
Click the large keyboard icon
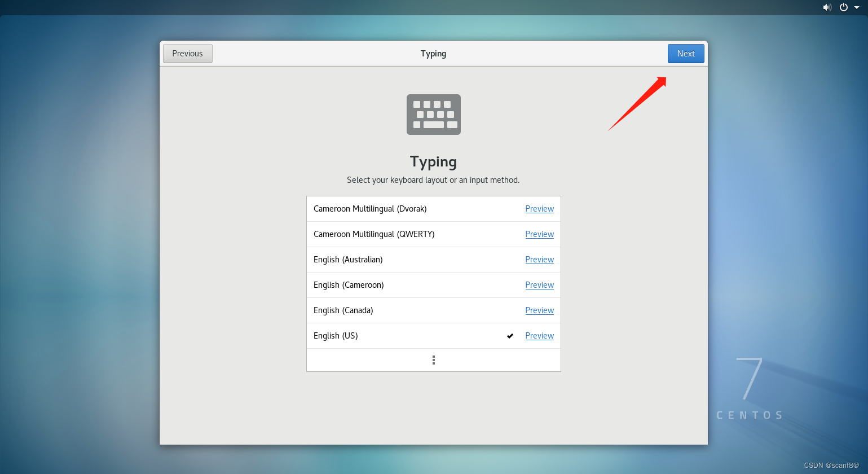coord(434,115)
